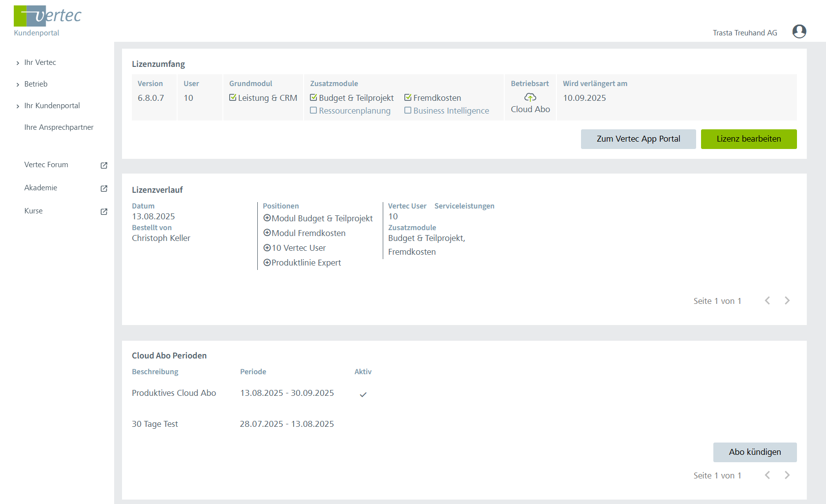Click the Serviceleistungen header
This screenshot has height=504, width=826.
click(x=464, y=206)
